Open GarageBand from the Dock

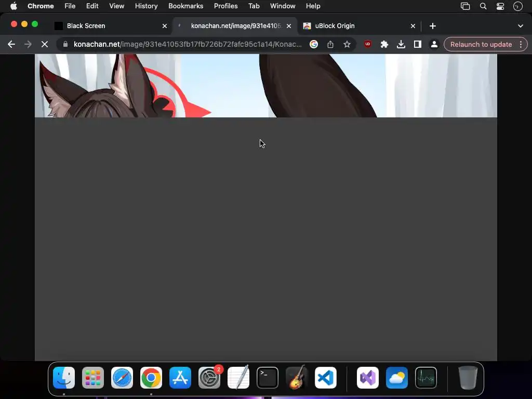tap(297, 378)
